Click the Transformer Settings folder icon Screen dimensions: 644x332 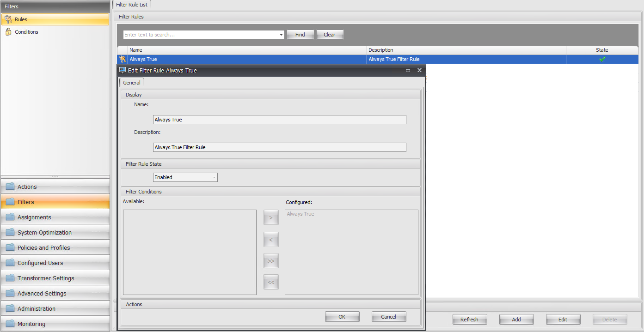10,278
